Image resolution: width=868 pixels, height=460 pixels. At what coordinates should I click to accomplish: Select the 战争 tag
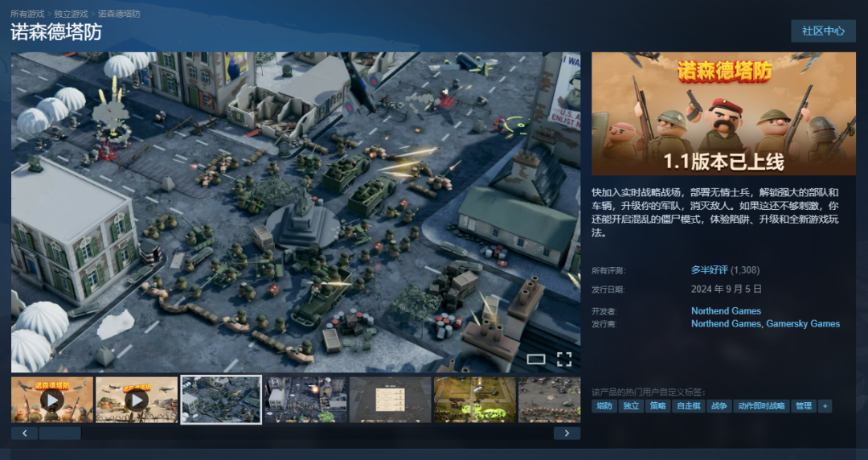719,405
